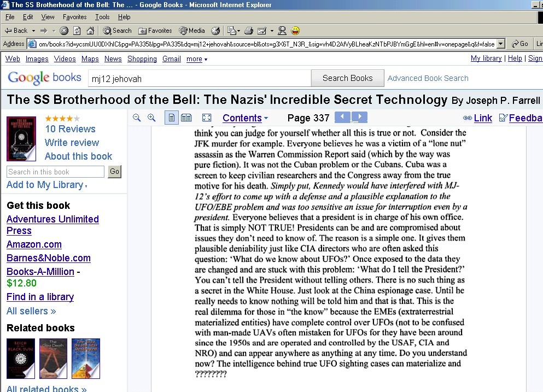543x392 pixels.
Task: Open About this book link
Action: click(78, 156)
